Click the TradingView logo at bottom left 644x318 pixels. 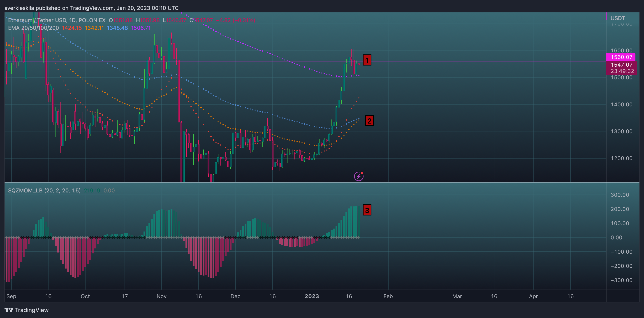pos(26,310)
